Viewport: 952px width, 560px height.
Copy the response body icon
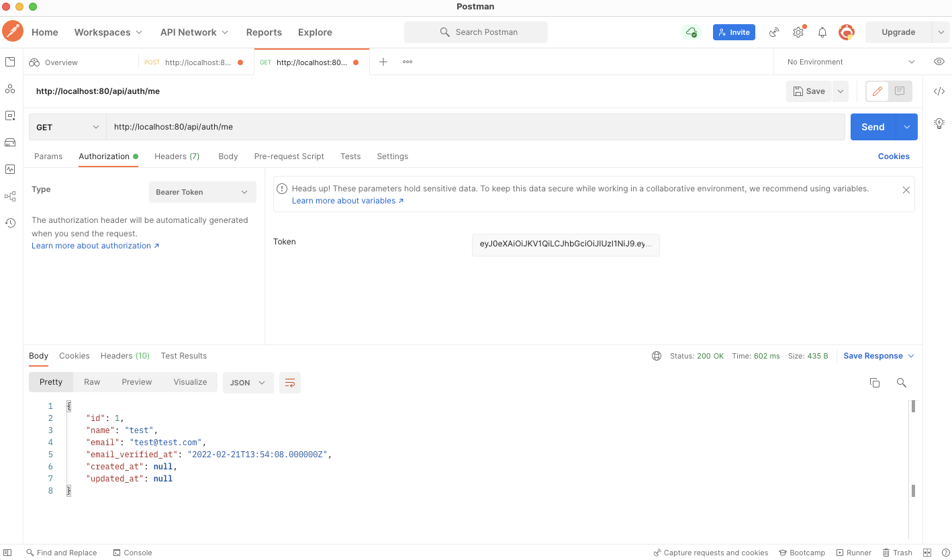875,383
